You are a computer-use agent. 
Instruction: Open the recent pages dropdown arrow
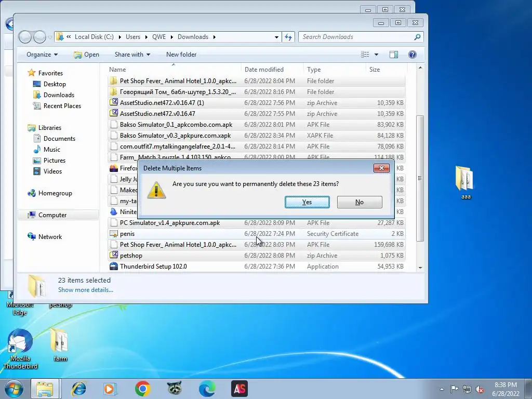click(x=50, y=37)
